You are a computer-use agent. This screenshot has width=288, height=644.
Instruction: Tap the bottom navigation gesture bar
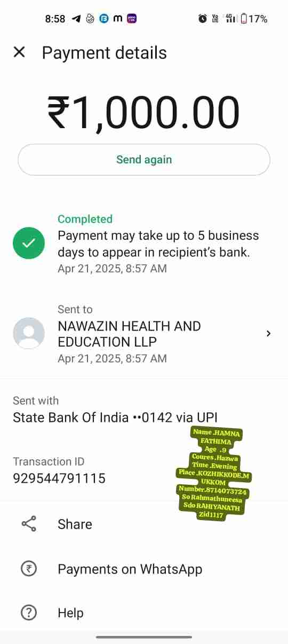[x=144, y=637]
